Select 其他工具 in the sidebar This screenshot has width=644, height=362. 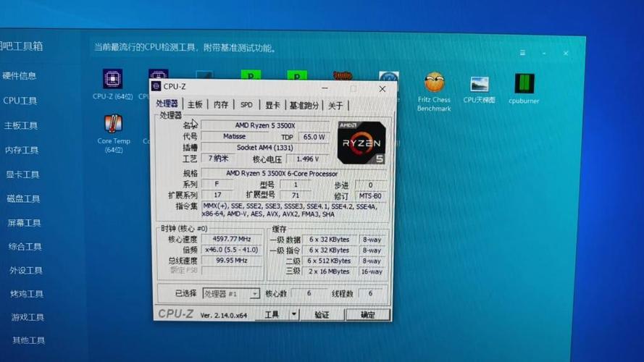tap(28, 340)
